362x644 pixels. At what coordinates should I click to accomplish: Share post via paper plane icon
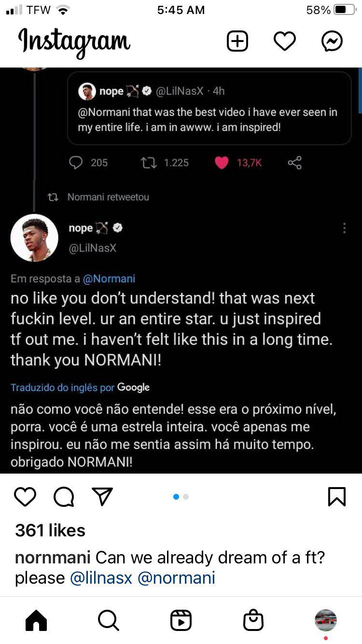(102, 496)
